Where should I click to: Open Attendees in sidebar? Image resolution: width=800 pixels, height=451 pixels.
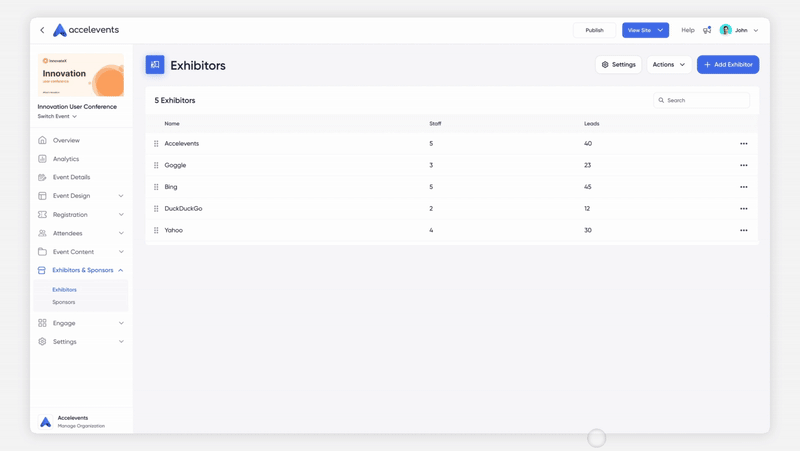(67, 233)
